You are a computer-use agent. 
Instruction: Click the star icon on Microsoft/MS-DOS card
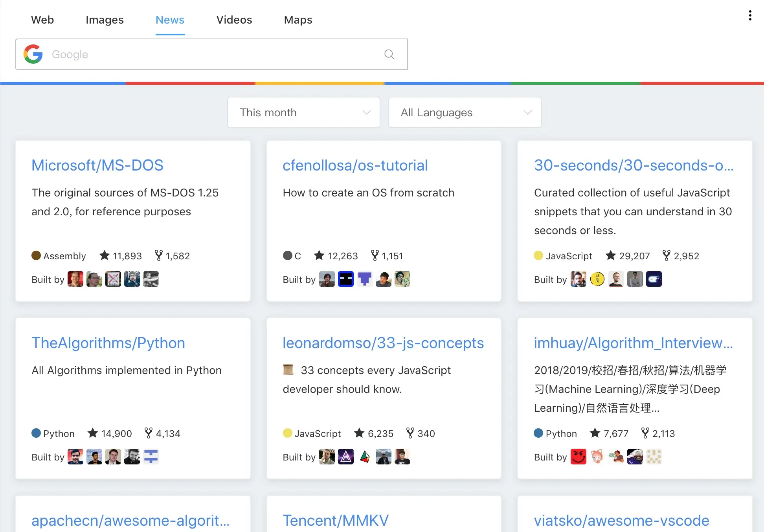click(105, 256)
